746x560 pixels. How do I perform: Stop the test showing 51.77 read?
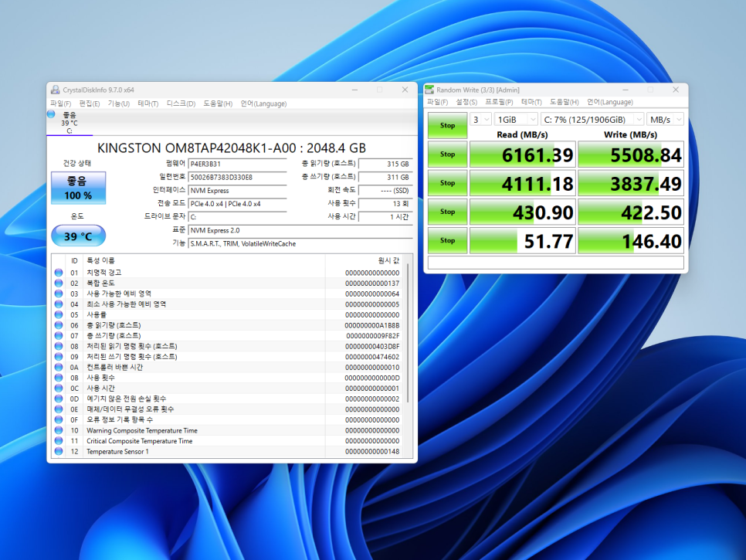[447, 240]
